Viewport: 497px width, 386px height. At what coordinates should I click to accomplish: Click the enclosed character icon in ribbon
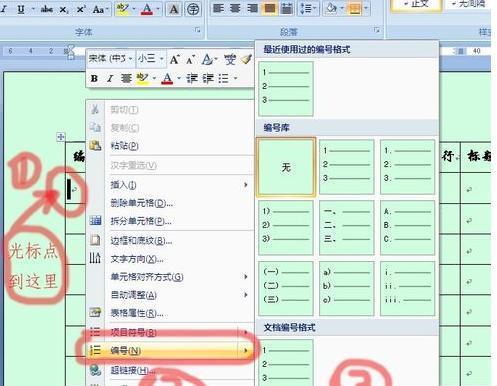(x=193, y=9)
